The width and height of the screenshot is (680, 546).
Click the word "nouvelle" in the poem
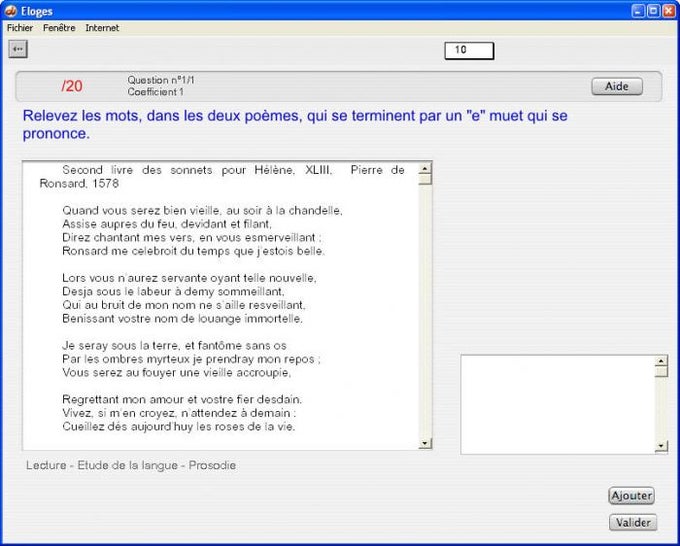[292, 278]
